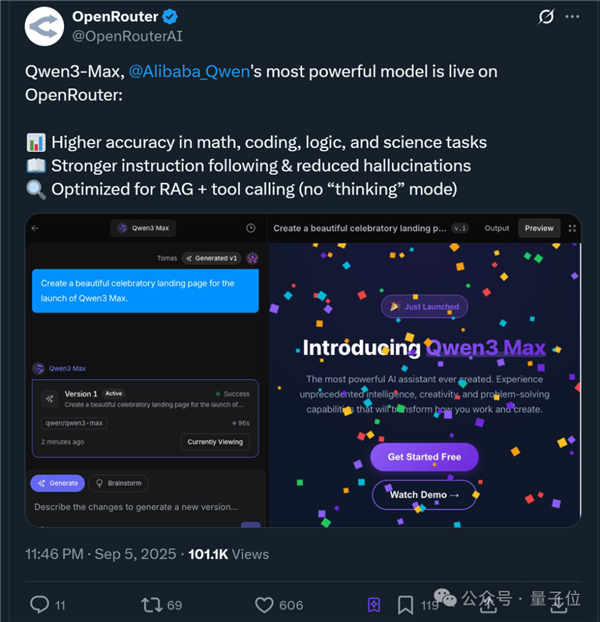
Task: Repost this tweet using the retweet icon
Action: [x=153, y=604]
